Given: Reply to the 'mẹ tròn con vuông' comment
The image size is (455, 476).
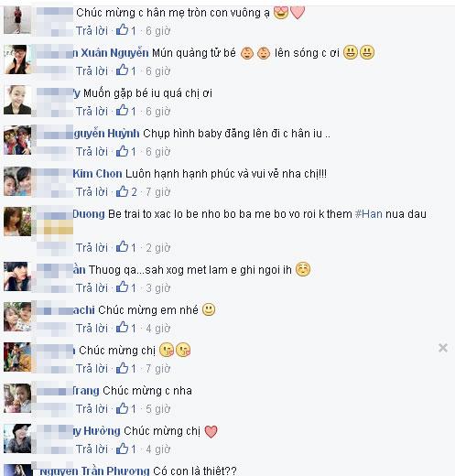Looking at the screenshot, I should [x=92, y=31].
